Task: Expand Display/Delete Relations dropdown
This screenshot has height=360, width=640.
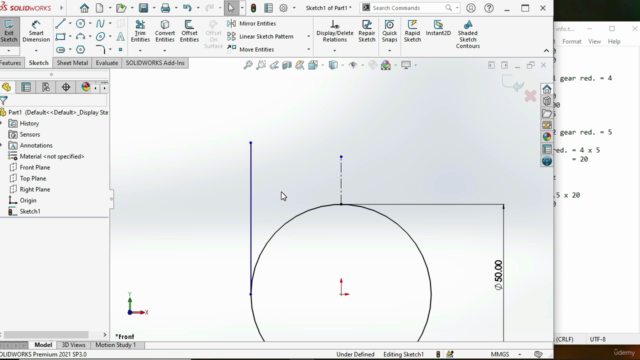Action: pos(335,50)
